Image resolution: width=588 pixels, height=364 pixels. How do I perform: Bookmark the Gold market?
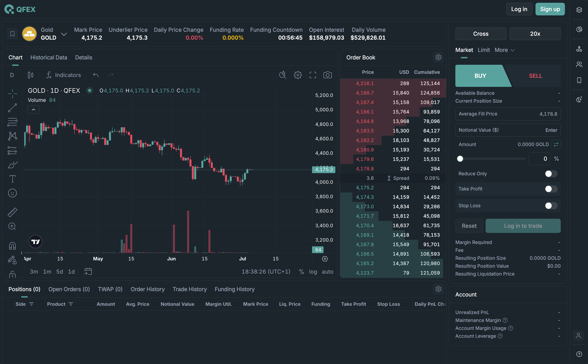pyautogui.click(x=12, y=34)
